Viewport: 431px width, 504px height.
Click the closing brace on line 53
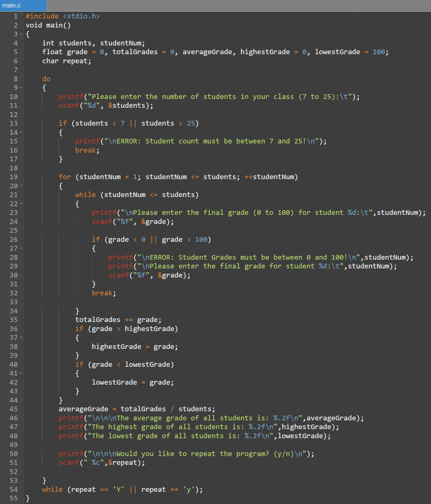point(44,481)
